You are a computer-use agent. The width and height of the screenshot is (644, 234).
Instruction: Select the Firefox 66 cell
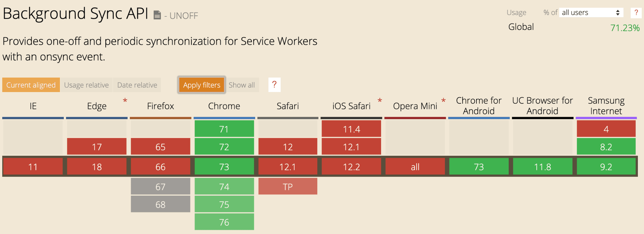click(x=160, y=167)
